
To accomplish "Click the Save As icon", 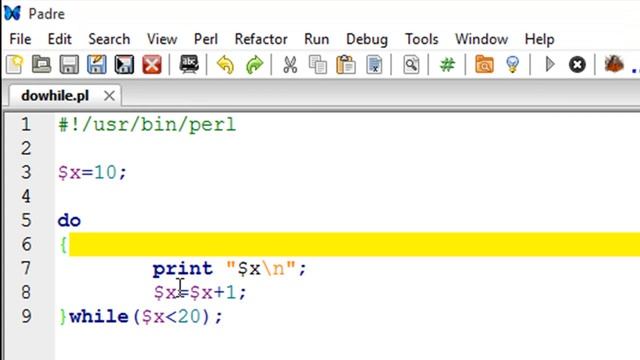I will point(97,64).
